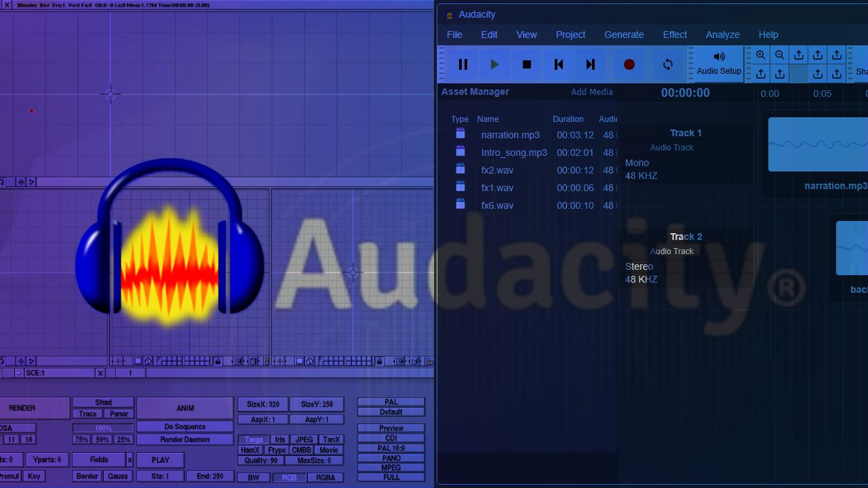Open the View menu
The width and height of the screenshot is (868, 488).
526,35
